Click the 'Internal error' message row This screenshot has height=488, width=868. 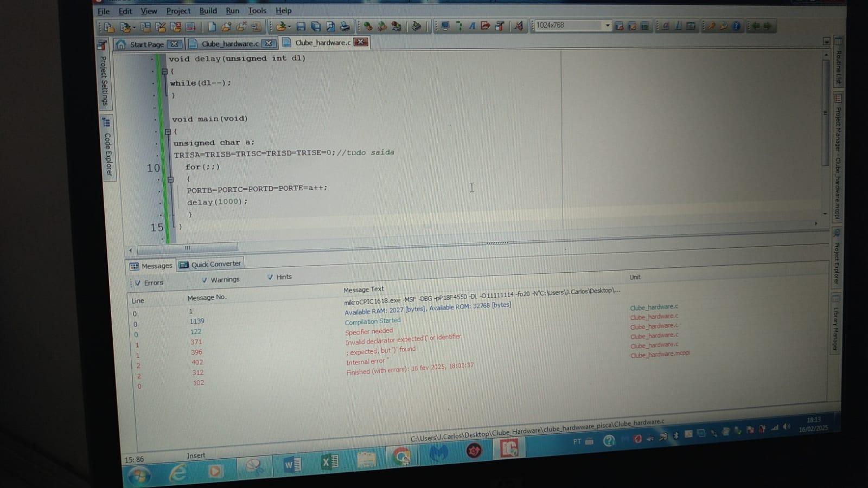coord(367,362)
